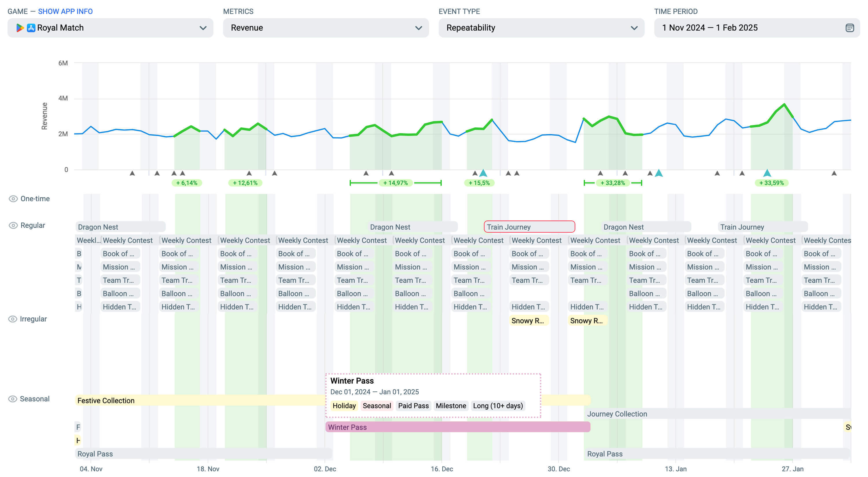The image size is (868, 477).
Task: Click the +6,14% revenue uplift badge
Action: 187,183
